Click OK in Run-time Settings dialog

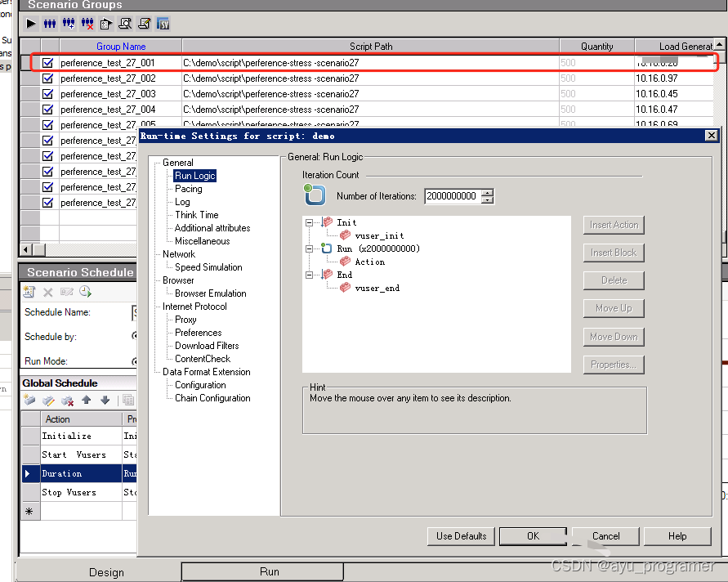(x=533, y=536)
